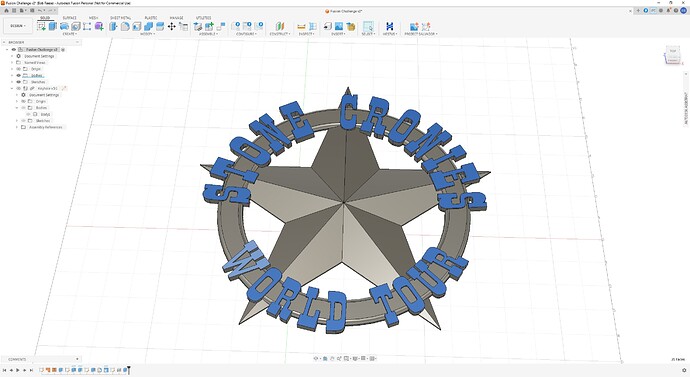Viewport: 690px width, 377px height.
Task: Toggle visibility of Body1 under Keyhole
Action: (29, 114)
